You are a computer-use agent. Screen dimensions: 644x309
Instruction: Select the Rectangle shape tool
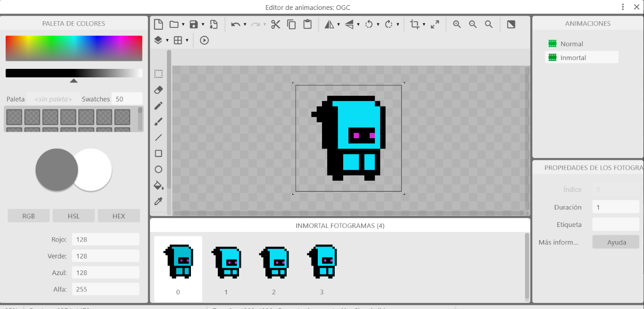tap(158, 153)
